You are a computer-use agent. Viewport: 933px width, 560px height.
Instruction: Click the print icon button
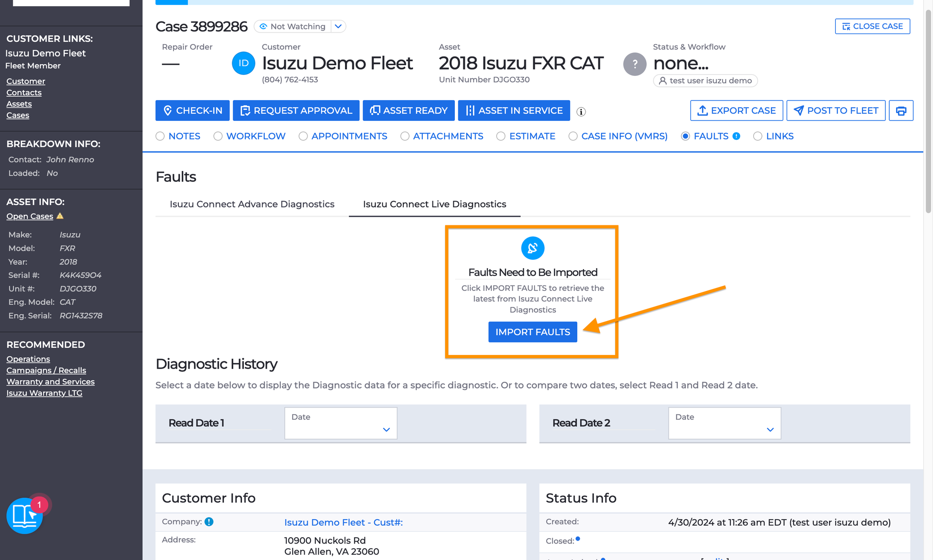901,111
